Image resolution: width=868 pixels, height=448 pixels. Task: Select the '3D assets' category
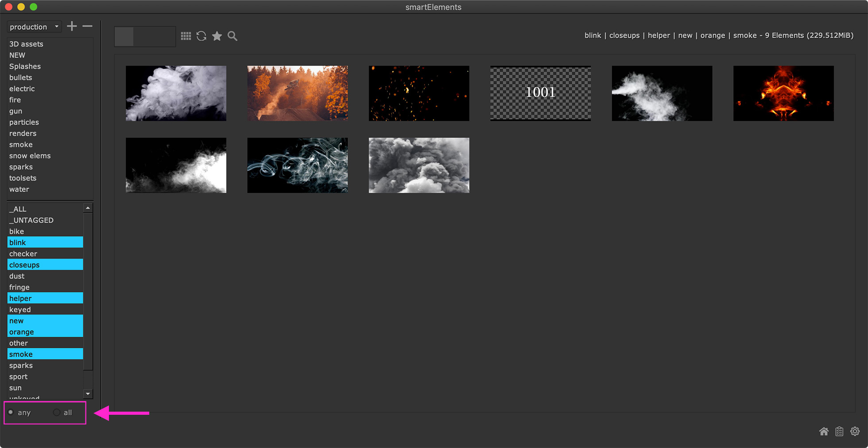click(26, 44)
